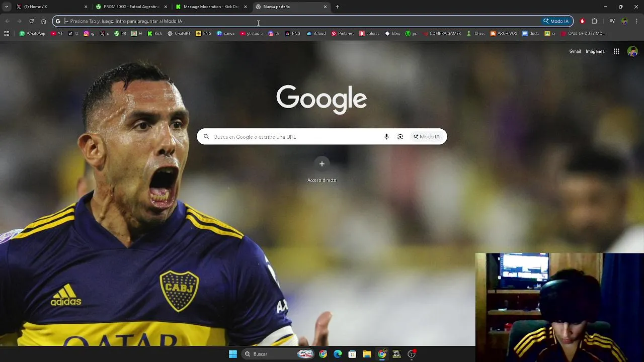This screenshot has height=362, width=644.
Task: Open the docts bookmark
Action: [531, 34]
